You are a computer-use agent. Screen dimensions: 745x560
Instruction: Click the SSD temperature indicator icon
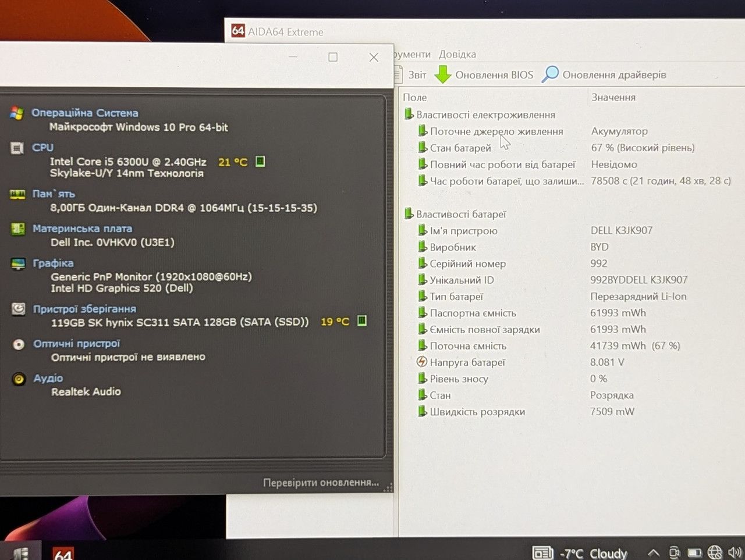click(361, 321)
